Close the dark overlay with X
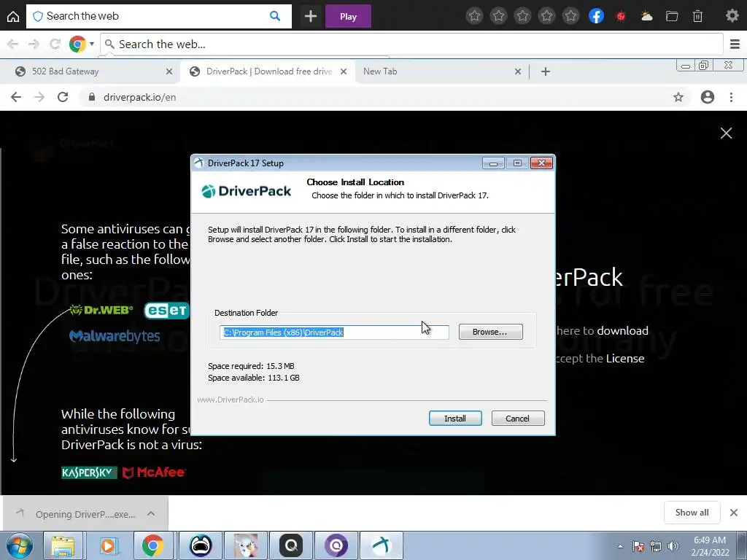The width and height of the screenshot is (747, 560). pyautogui.click(x=726, y=133)
